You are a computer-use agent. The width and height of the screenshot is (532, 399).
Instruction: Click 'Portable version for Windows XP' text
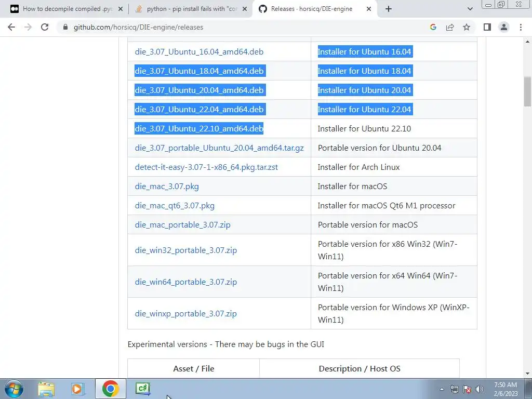coord(394,313)
